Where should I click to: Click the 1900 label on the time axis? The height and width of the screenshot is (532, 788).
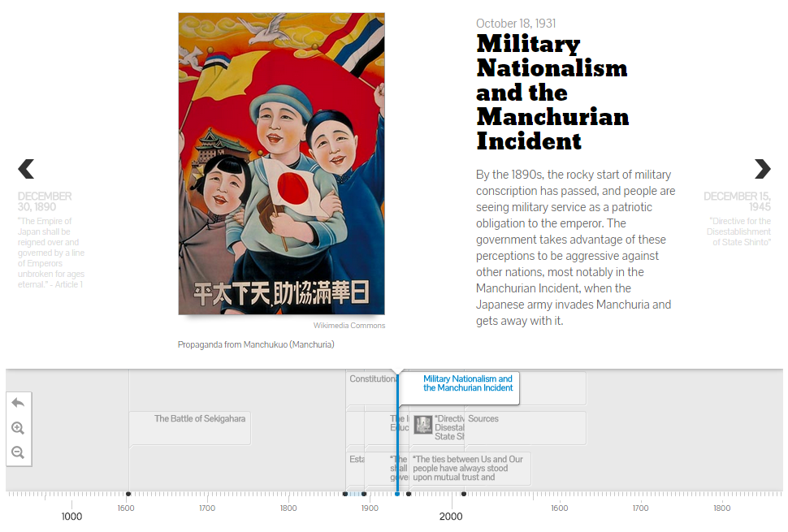click(370, 508)
